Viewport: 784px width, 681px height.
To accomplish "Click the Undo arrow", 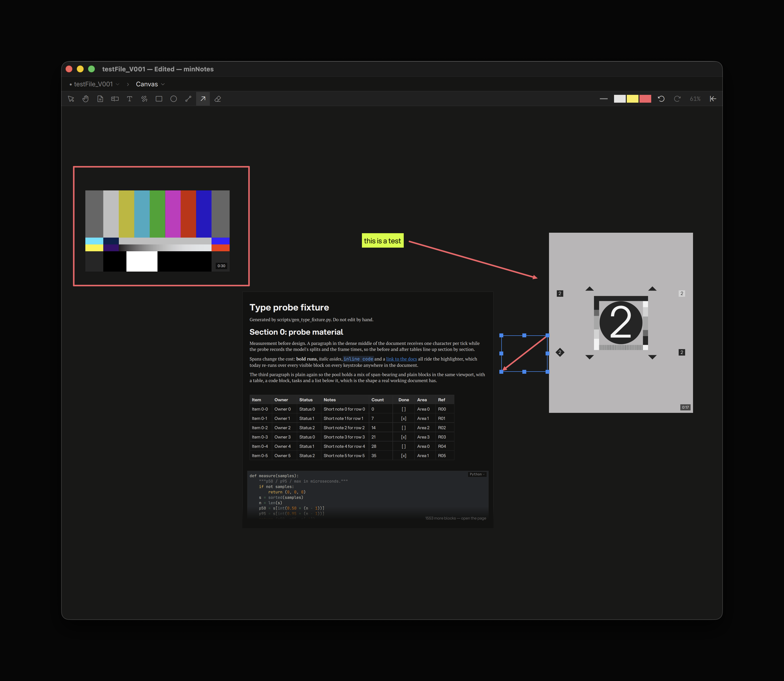I will click(661, 99).
